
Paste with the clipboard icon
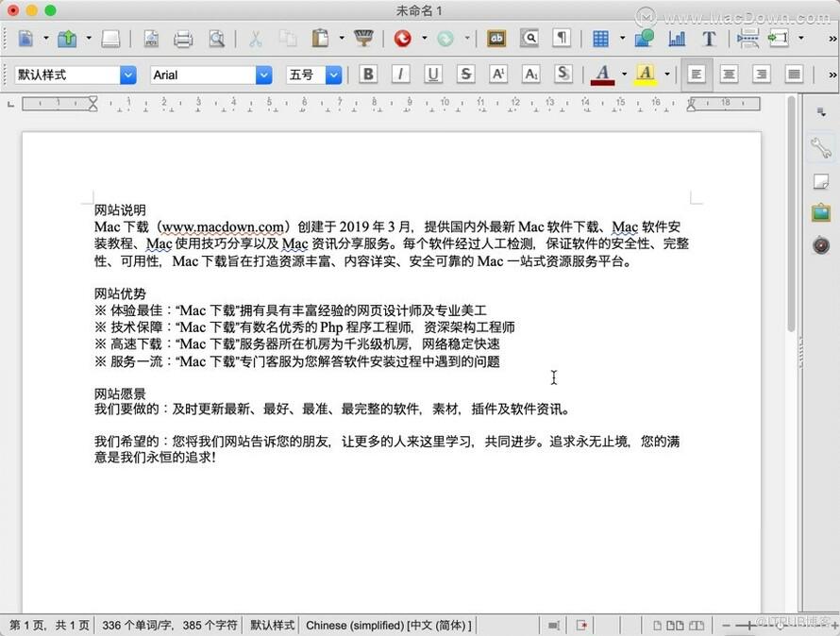[x=320, y=39]
